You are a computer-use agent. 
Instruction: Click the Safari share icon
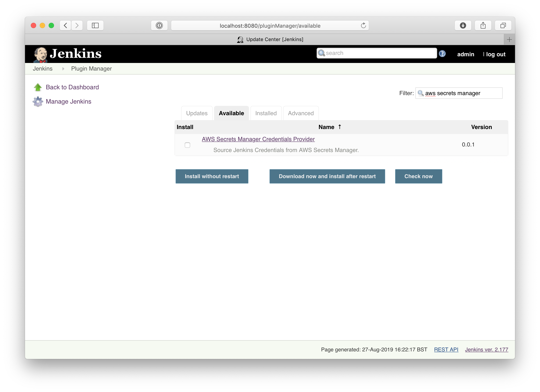[483, 25]
